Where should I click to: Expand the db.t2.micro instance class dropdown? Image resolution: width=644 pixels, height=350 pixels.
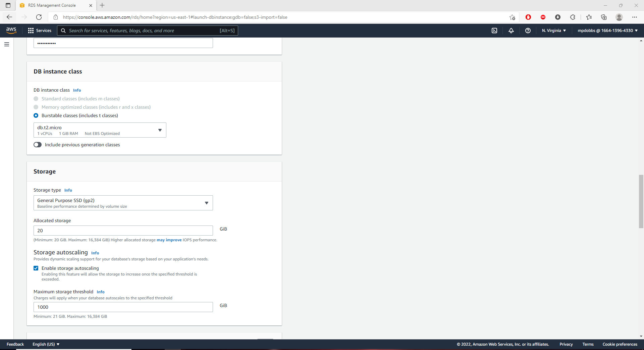coord(100,130)
